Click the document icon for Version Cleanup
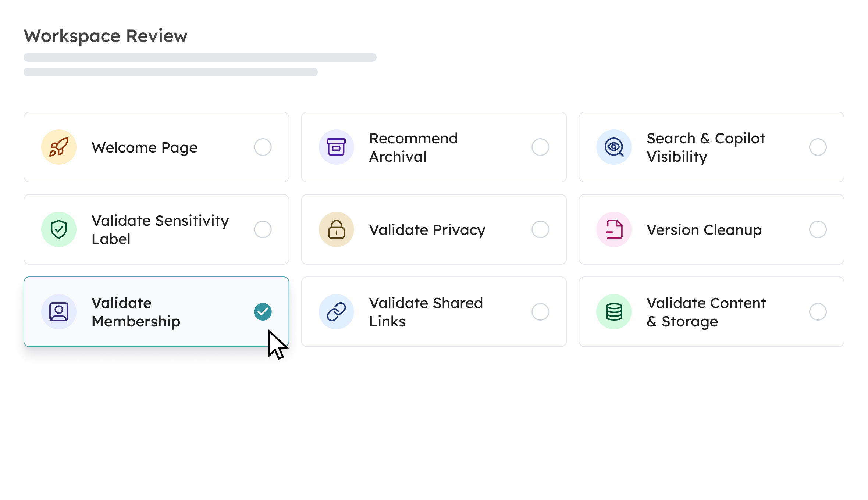This screenshot has height=500, width=868. (613, 229)
